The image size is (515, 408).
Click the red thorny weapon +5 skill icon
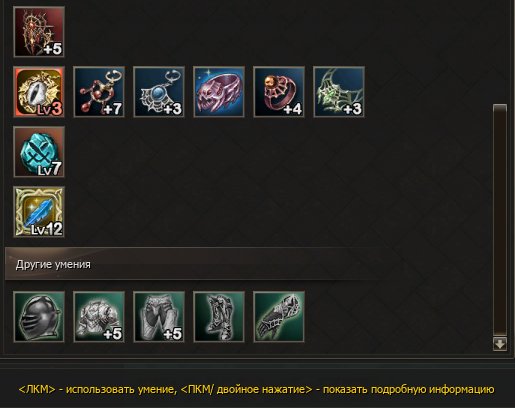[39, 32]
